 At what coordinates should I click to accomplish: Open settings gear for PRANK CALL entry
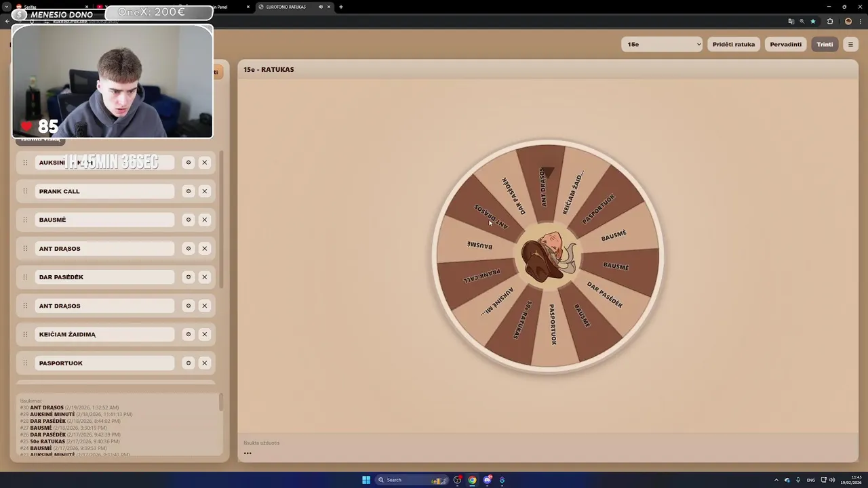189,191
